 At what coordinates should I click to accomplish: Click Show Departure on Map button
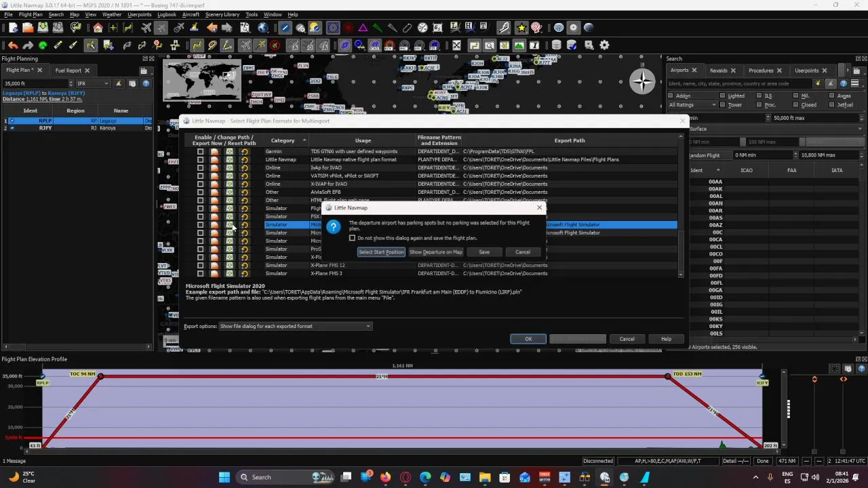(436, 252)
